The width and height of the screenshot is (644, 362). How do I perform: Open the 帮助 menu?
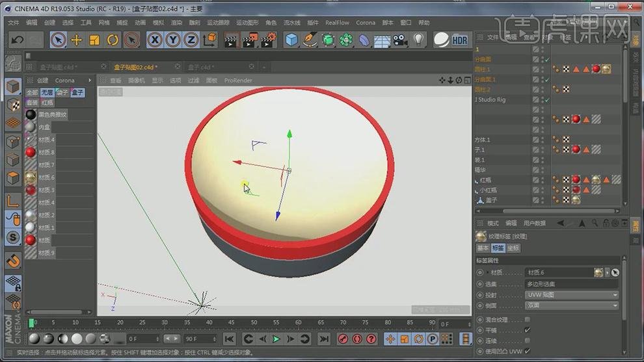click(424, 23)
